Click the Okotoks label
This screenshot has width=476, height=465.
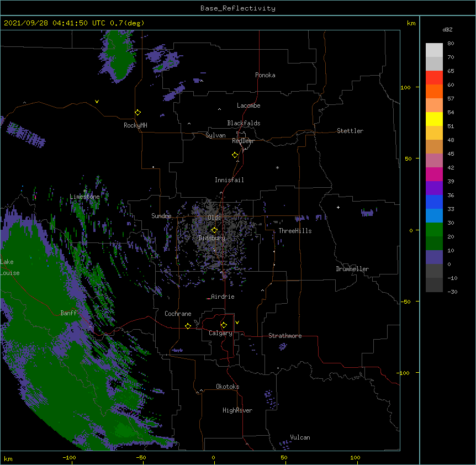pyautogui.click(x=228, y=387)
